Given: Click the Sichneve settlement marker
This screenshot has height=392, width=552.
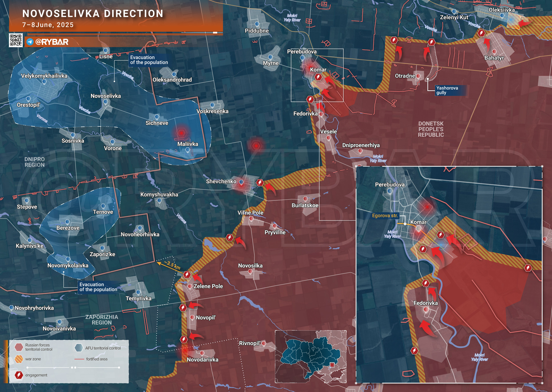Looking at the screenshot, I should pyautogui.click(x=157, y=117).
